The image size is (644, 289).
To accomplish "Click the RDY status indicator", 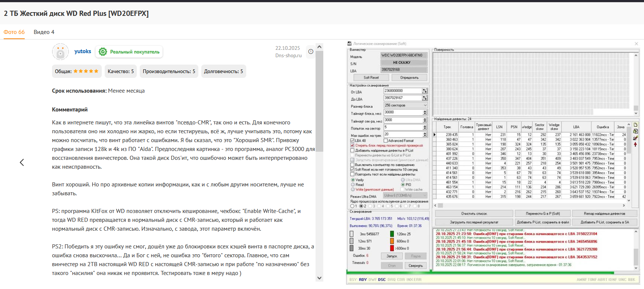I will pyautogui.click(x=363, y=279).
